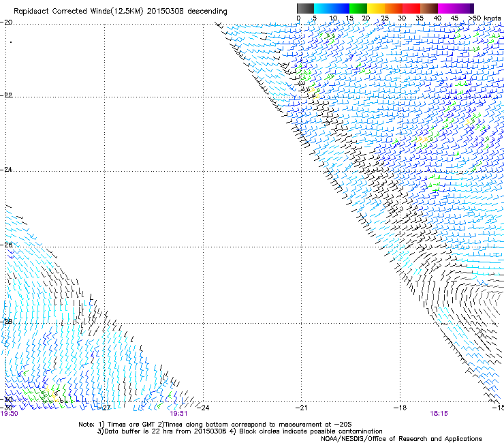504x443 pixels.
Task: Click the -27 longitude axis label
Action: [104, 408]
